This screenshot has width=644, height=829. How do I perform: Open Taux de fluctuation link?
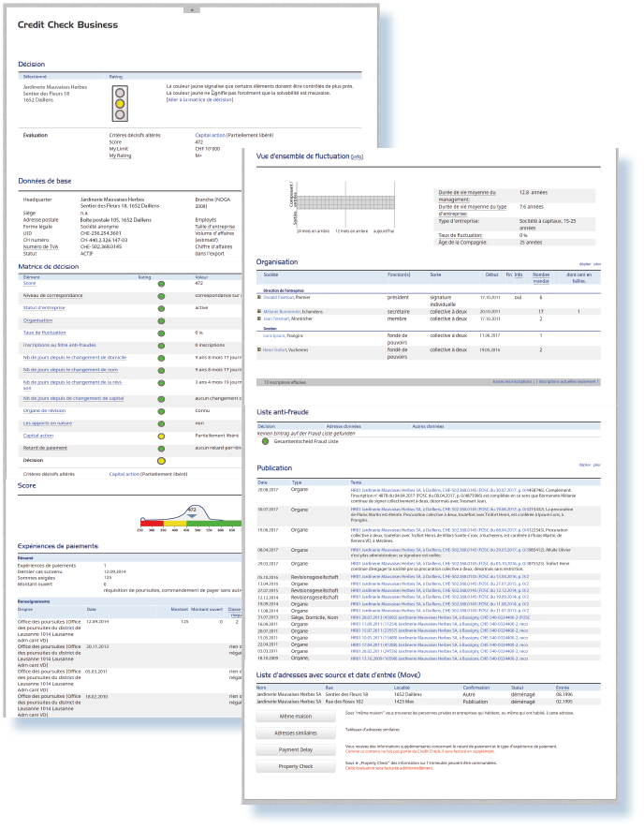pos(44,333)
